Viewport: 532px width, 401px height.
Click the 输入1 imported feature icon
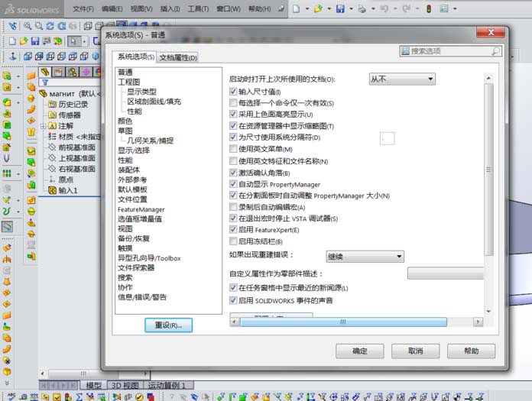click(52, 190)
